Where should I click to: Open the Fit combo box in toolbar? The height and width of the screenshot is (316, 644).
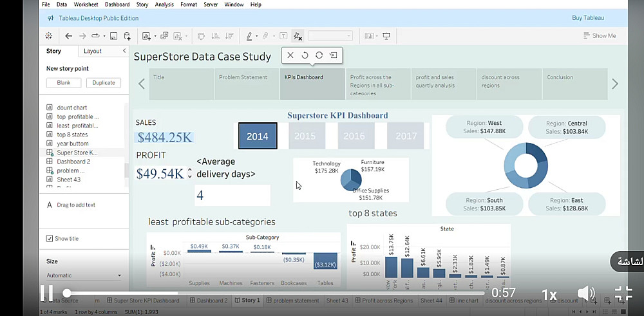[x=330, y=36]
